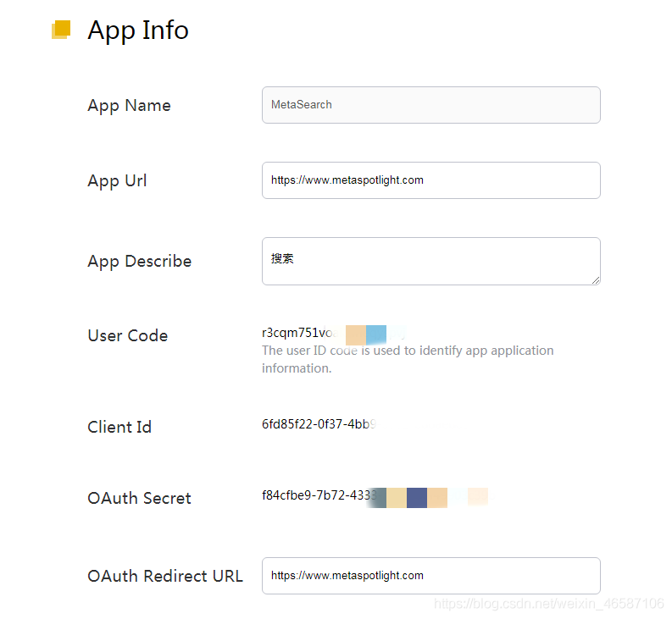
Task: Click inside the App Describe text area
Action: (431, 262)
